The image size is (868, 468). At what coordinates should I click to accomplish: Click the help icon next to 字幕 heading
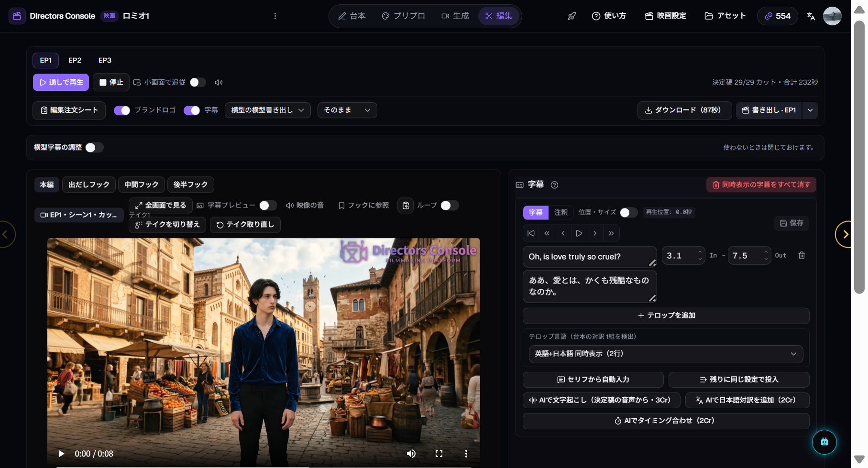coord(554,185)
